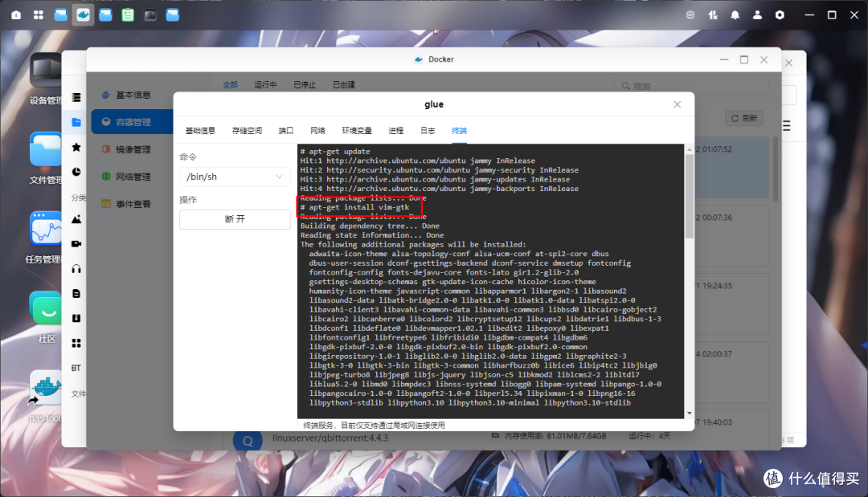Viewport: 868px width, 497px height.
Task: Click Docker container list scrollbar
Action: click(x=776, y=169)
